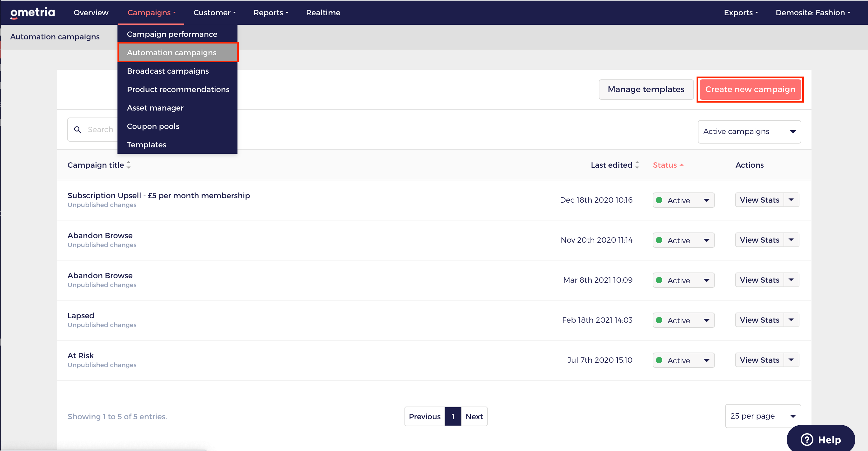This screenshot has width=868, height=451.
Task: Select Broadcast campaigns from menu
Action: (168, 71)
